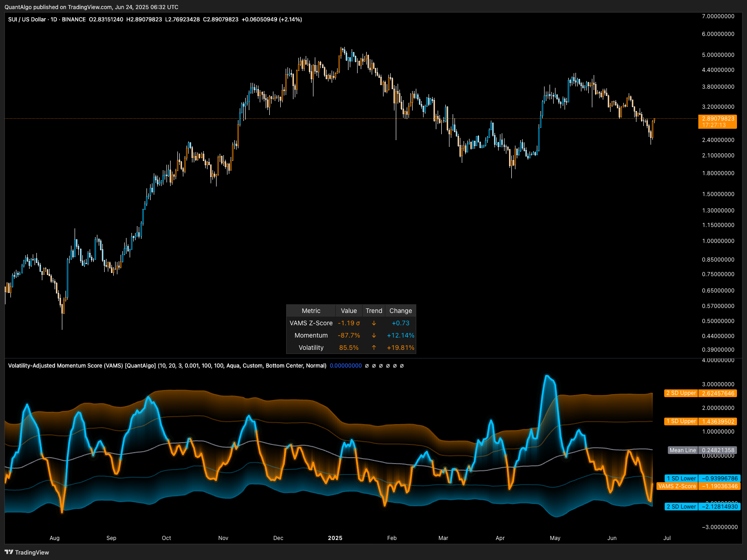Click the down arrow in VAMS Z-Score row

374,323
